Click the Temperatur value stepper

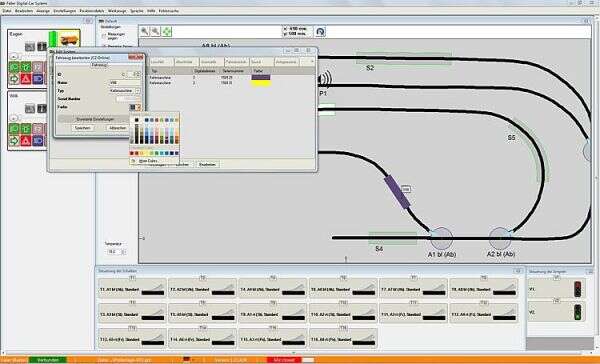coord(123,252)
